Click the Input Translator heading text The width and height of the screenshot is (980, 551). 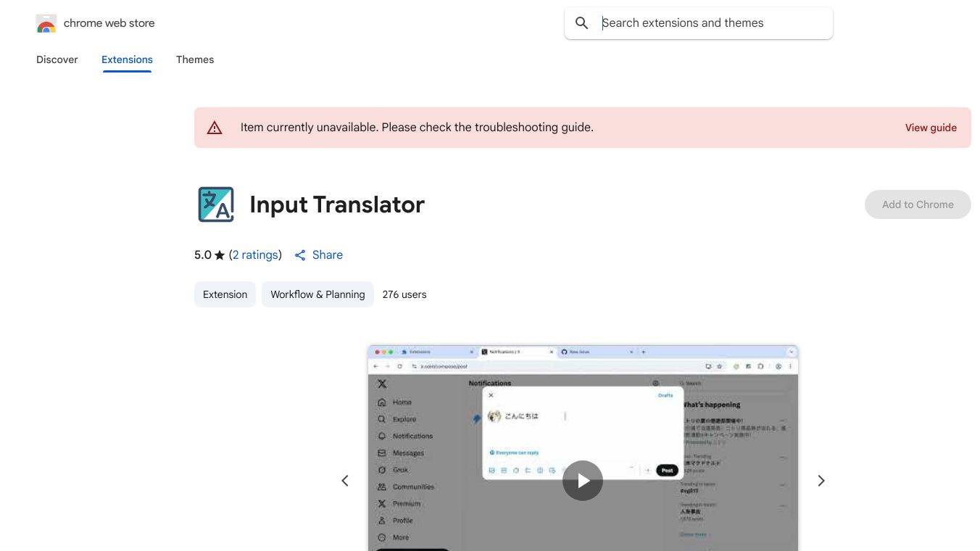click(337, 204)
